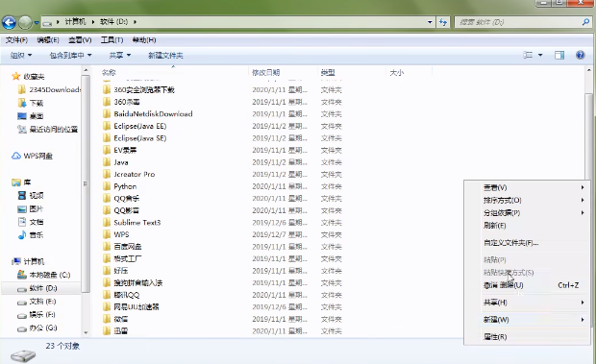596x364 pixels.
Task: Open the address bar history dropdown arrow
Action: click(430, 22)
